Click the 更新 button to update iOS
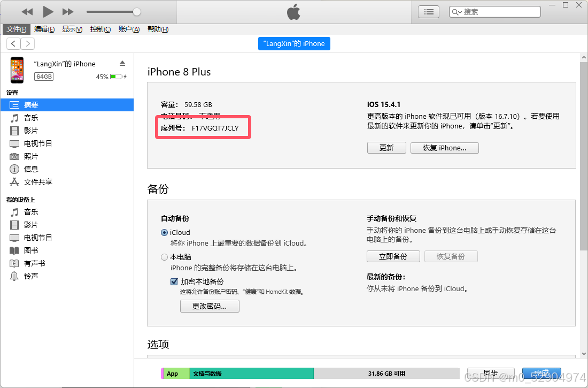The width and height of the screenshot is (588, 388). 386,148
